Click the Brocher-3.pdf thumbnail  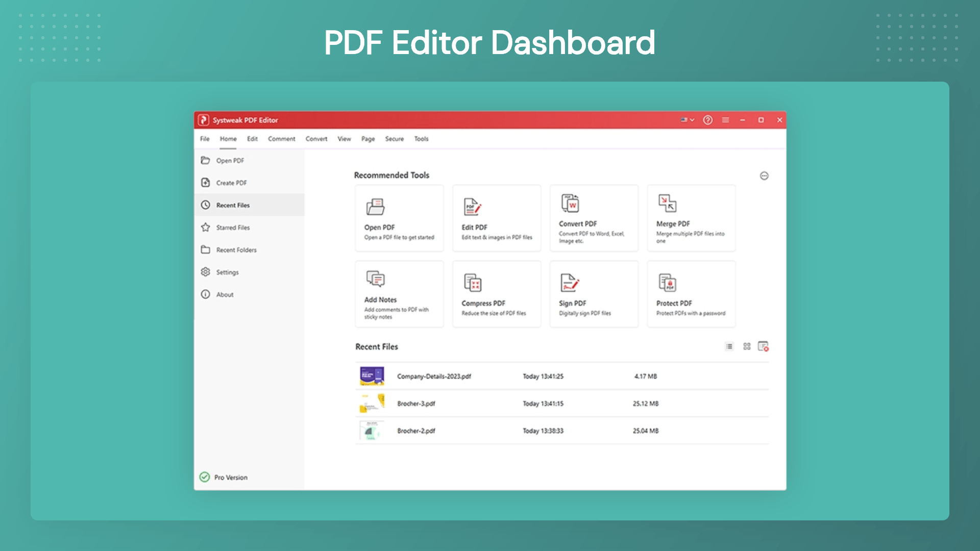click(372, 403)
